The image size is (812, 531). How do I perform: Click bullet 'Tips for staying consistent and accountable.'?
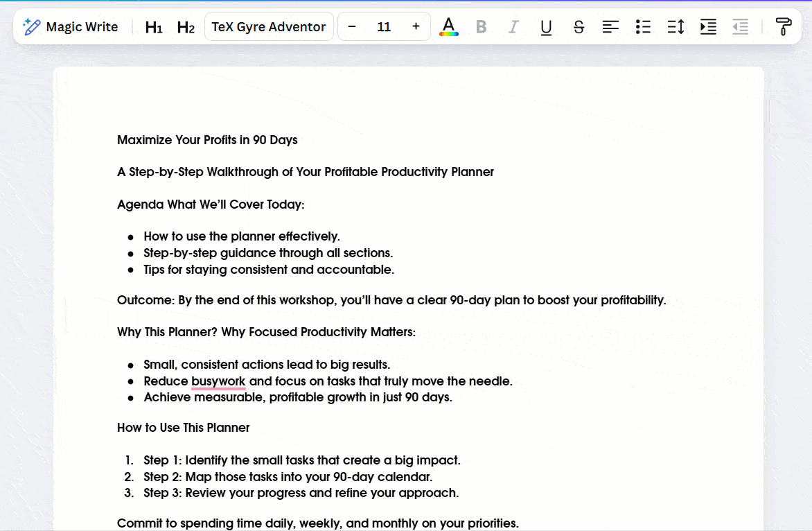tap(269, 270)
